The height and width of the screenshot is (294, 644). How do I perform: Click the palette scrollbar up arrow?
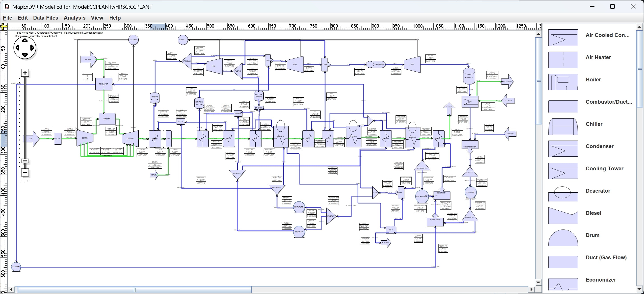pos(640,27)
